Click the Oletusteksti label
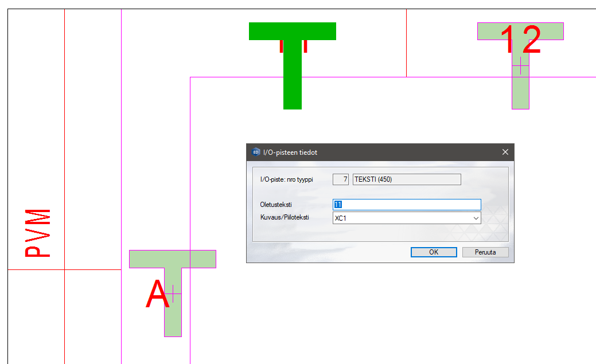The image size is (596, 364). 275,205
